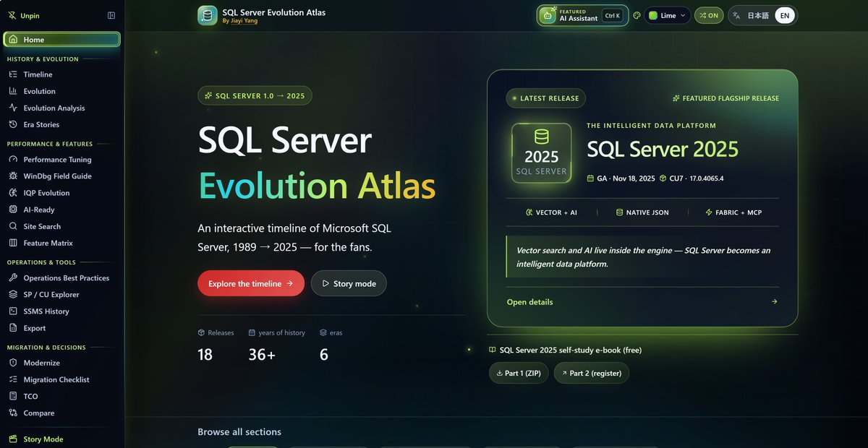Select the EN language option
This screenshot has height=448, width=868.
click(785, 15)
